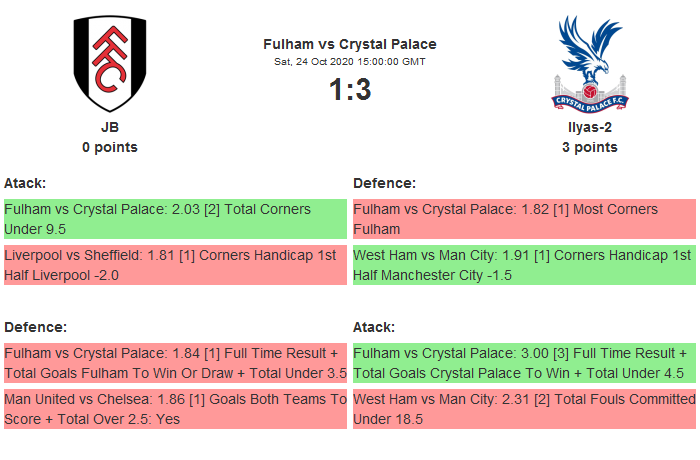The image size is (700, 460).
Task: Click Ilyas-2's 3 points total
Action: coord(589,147)
